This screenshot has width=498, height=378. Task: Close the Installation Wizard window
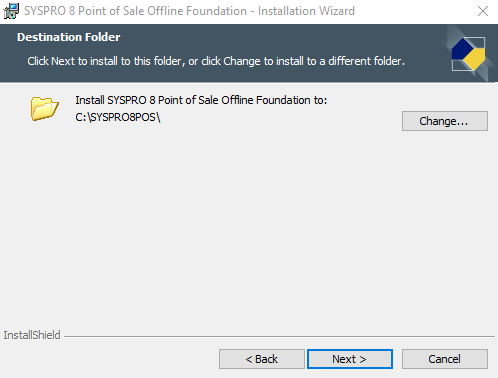point(483,11)
